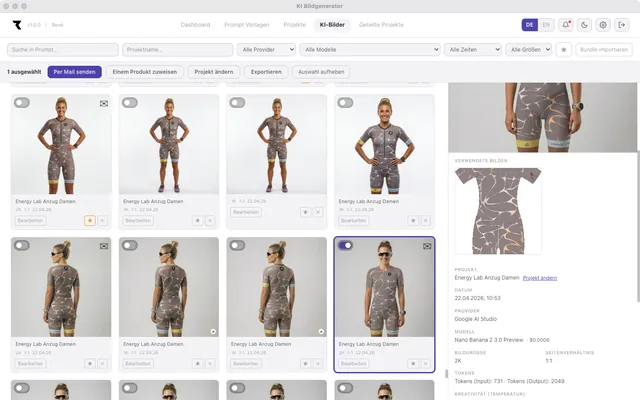This screenshot has width=640, height=400.
Task: Delete back-view card showing a mail icon
Action: pos(102,363)
